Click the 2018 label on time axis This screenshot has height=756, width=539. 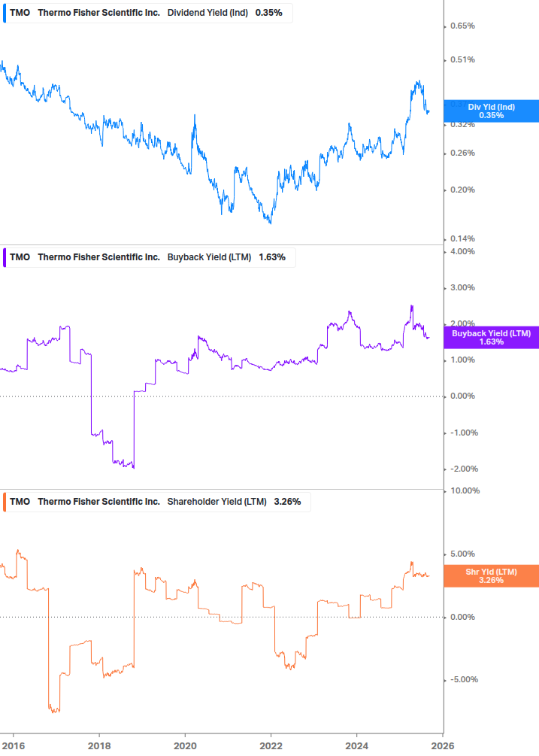99,746
